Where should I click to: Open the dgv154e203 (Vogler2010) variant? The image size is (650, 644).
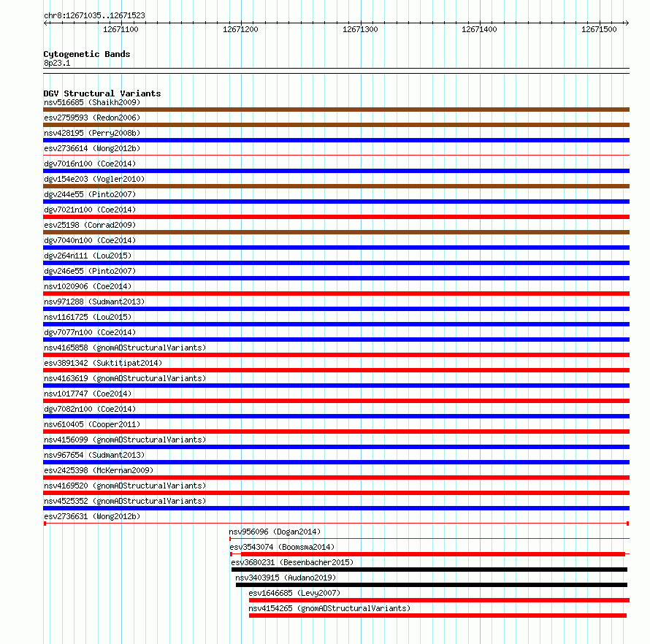(x=94, y=179)
